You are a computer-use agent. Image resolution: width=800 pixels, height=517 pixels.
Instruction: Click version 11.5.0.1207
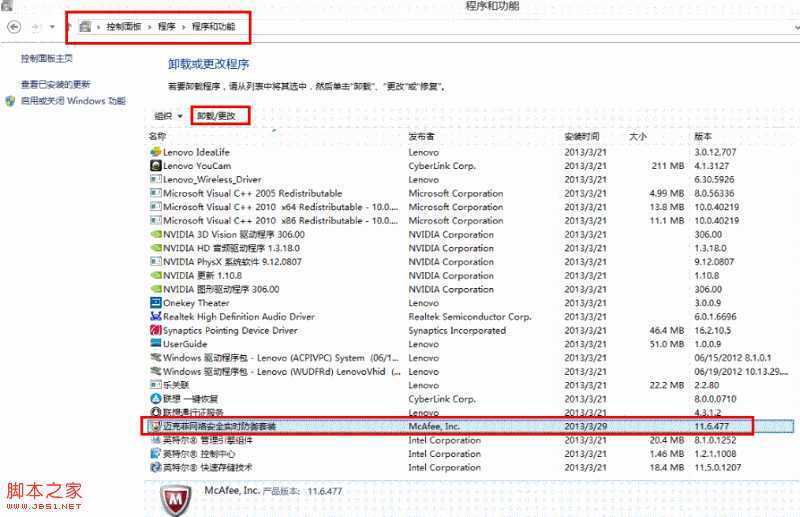point(718,467)
